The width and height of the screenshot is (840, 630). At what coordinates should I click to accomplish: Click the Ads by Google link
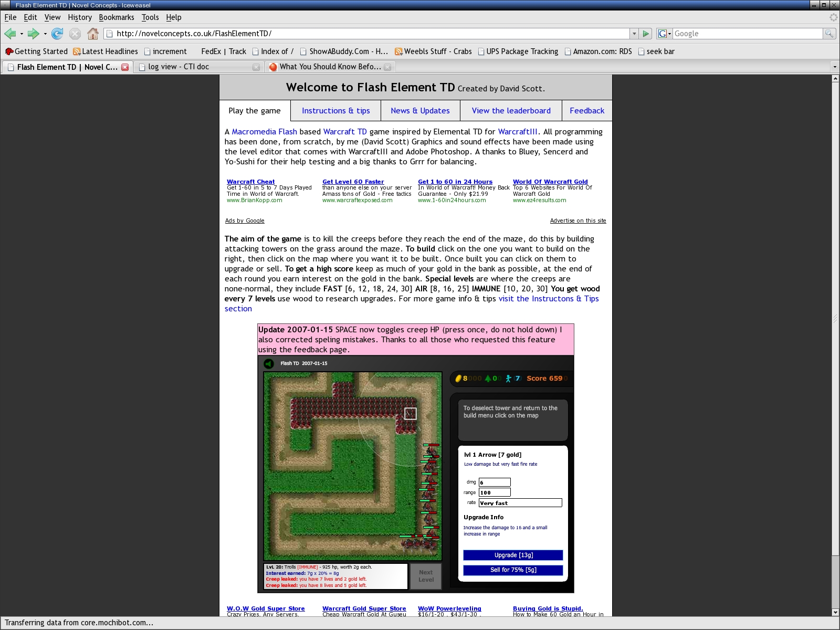245,220
